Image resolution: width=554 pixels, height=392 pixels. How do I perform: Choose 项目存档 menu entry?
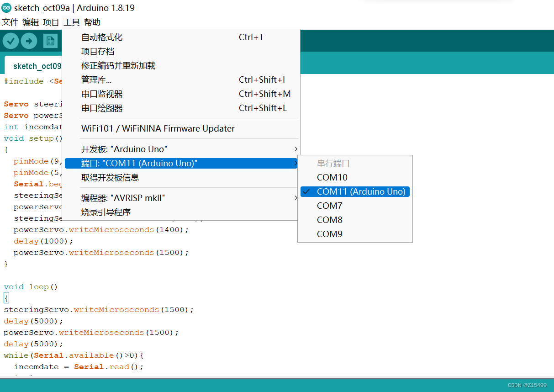(x=181, y=52)
